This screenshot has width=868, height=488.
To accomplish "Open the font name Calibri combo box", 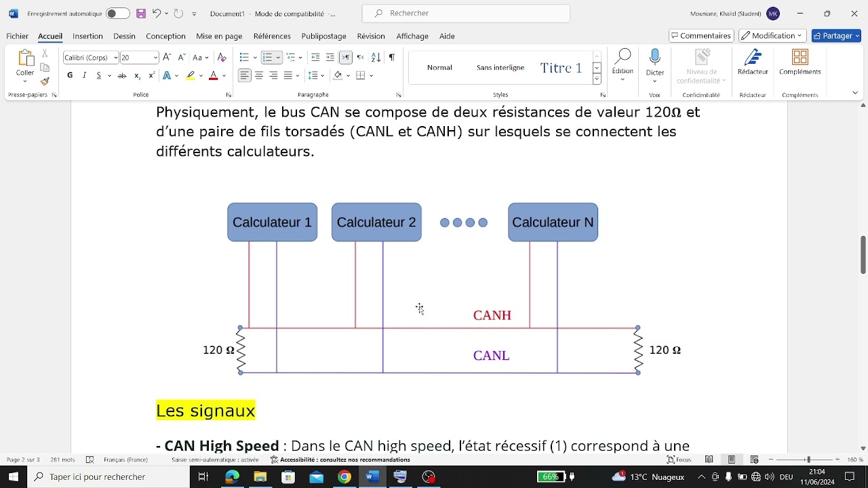I will [91, 58].
